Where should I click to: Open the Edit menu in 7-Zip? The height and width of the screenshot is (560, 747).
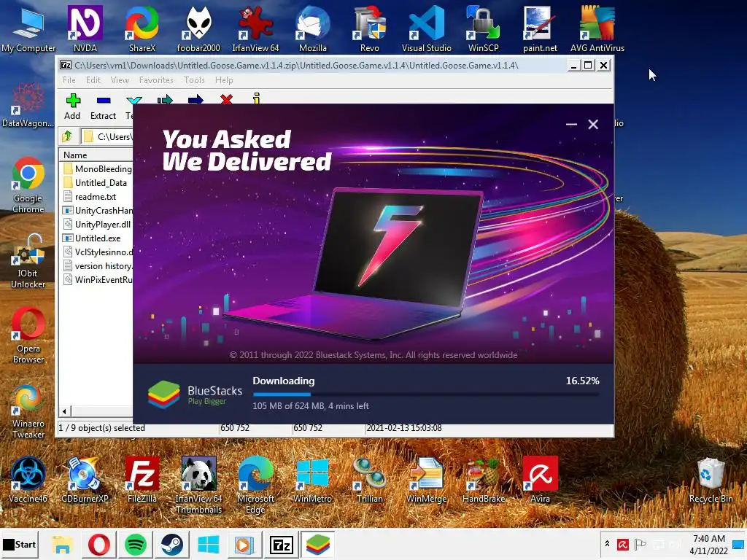click(x=93, y=80)
